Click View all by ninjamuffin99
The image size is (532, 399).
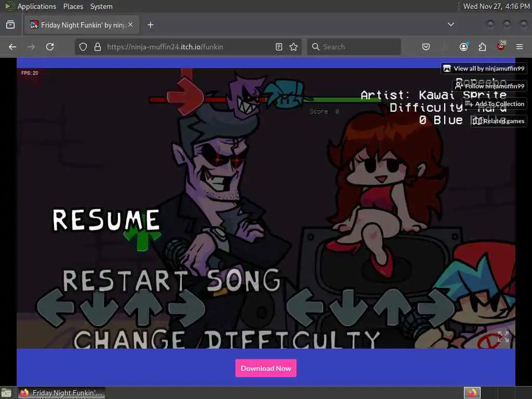click(x=484, y=69)
